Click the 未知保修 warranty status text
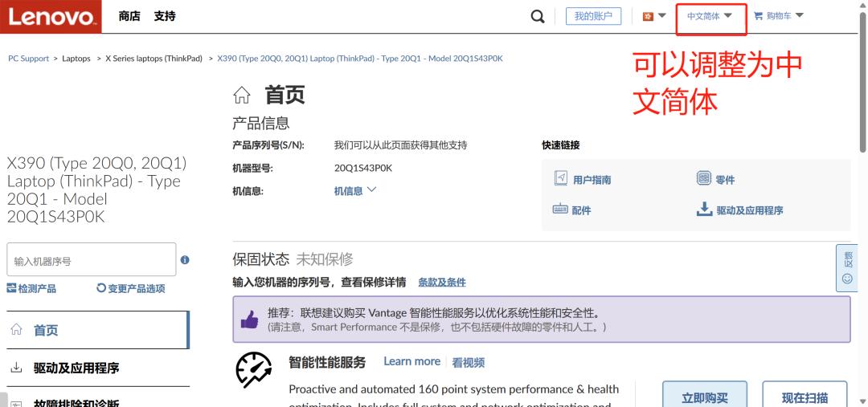The image size is (868, 407). click(325, 258)
